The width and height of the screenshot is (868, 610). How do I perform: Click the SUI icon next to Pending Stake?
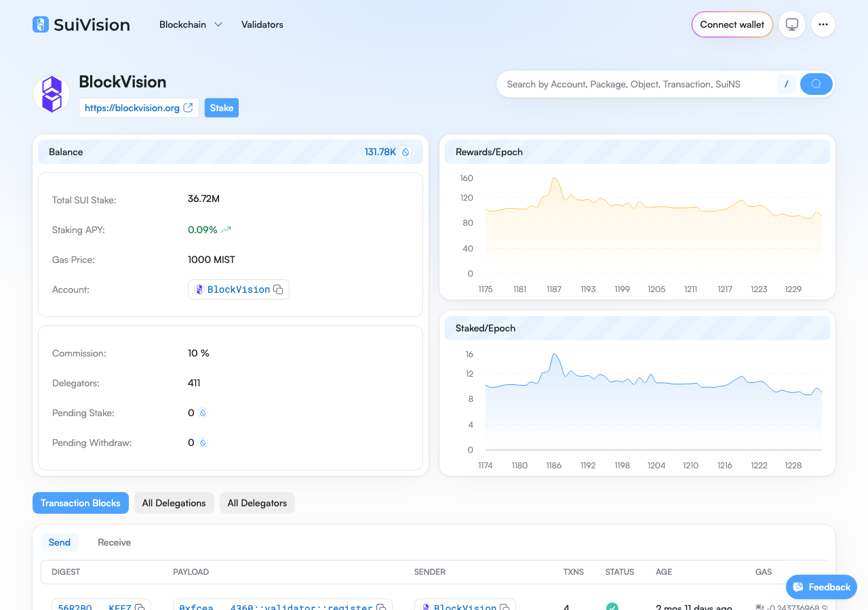202,413
